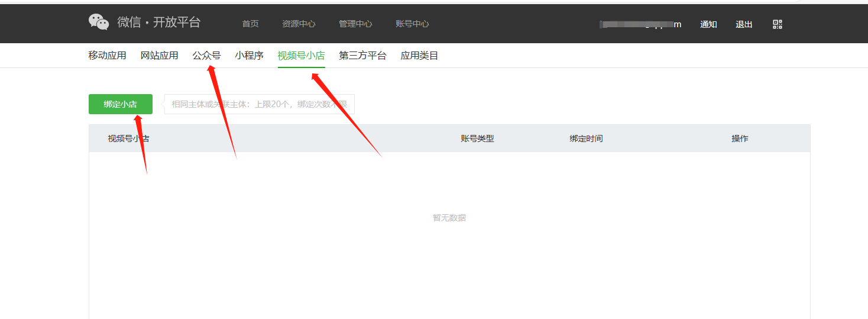Switch to the 小程序 tab
This screenshot has width=868, height=319.
pyautogui.click(x=250, y=56)
